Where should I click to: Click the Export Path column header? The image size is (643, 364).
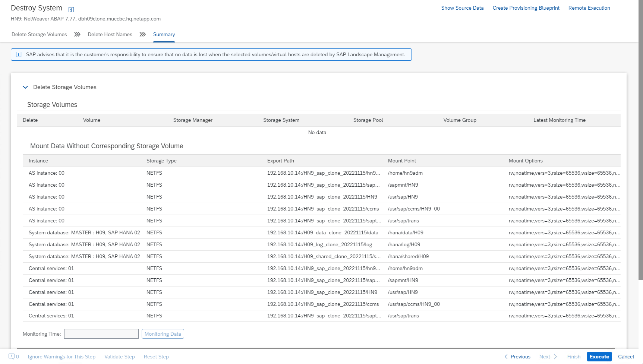pos(281,161)
